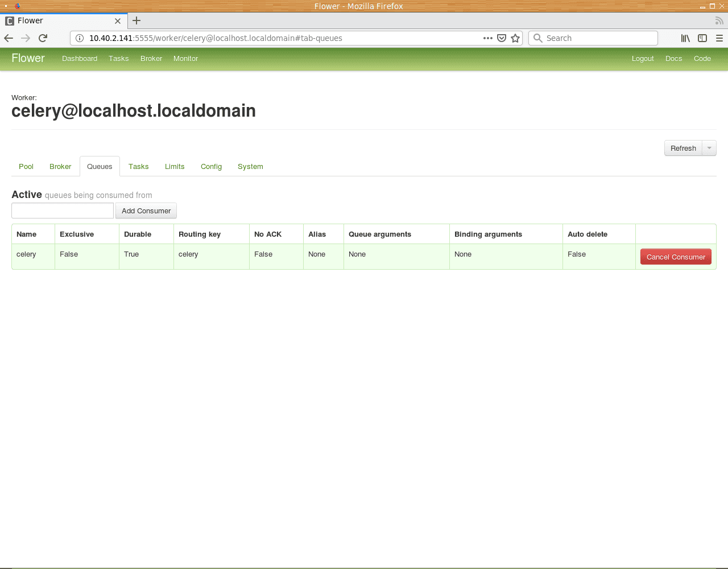The image size is (728, 569).
Task: Go back to the previous page
Action: click(9, 38)
